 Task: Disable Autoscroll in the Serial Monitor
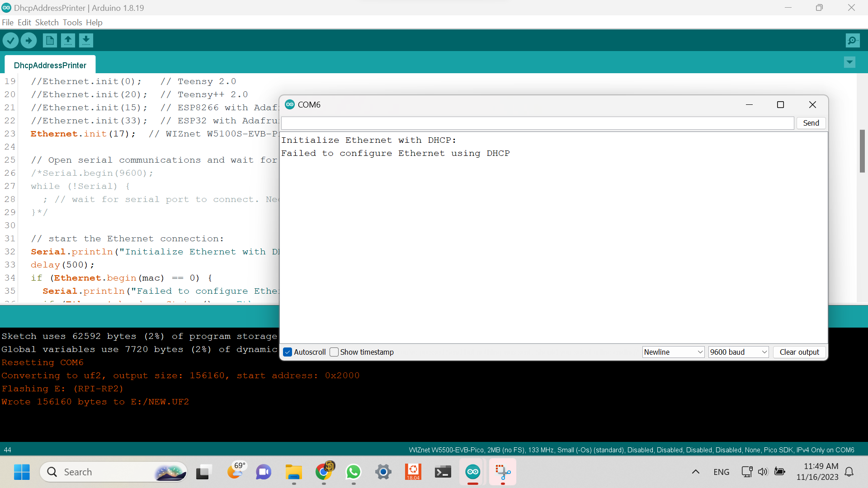click(x=288, y=352)
